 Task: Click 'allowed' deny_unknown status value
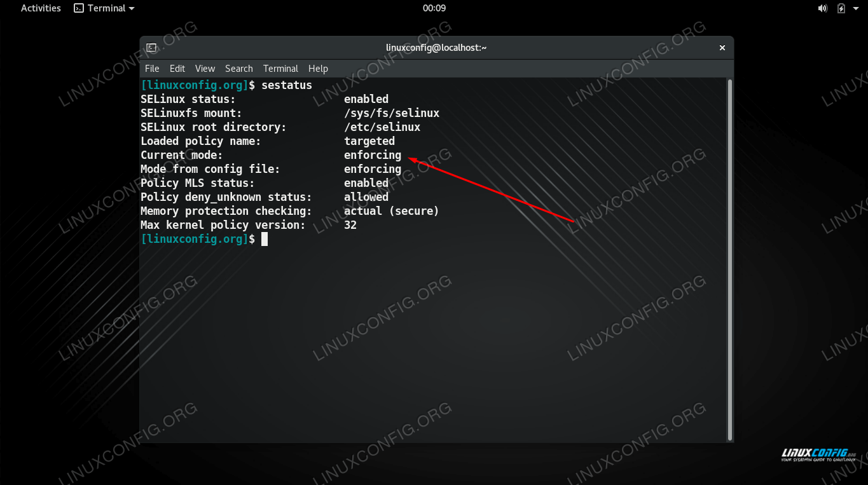366,197
